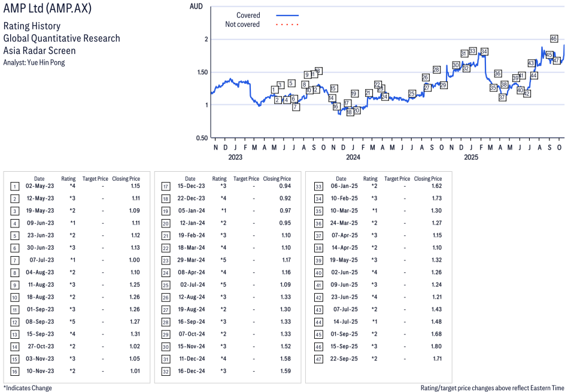Click the red dotted Not covered legend line

click(287, 25)
